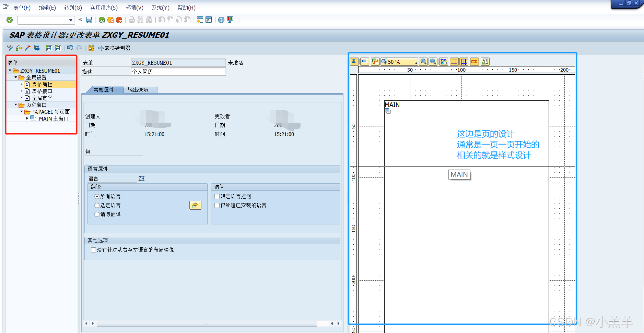This screenshot has height=333, width=644.
Task: Click the horizontal scrollbar under the attributes panel
Action: pyautogui.click(x=207, y=323)
